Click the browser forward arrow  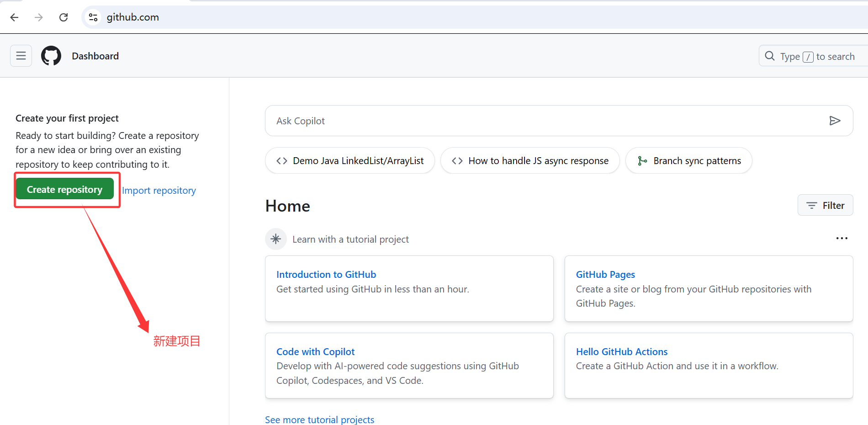pyautogui.click(x=39, y=17)
